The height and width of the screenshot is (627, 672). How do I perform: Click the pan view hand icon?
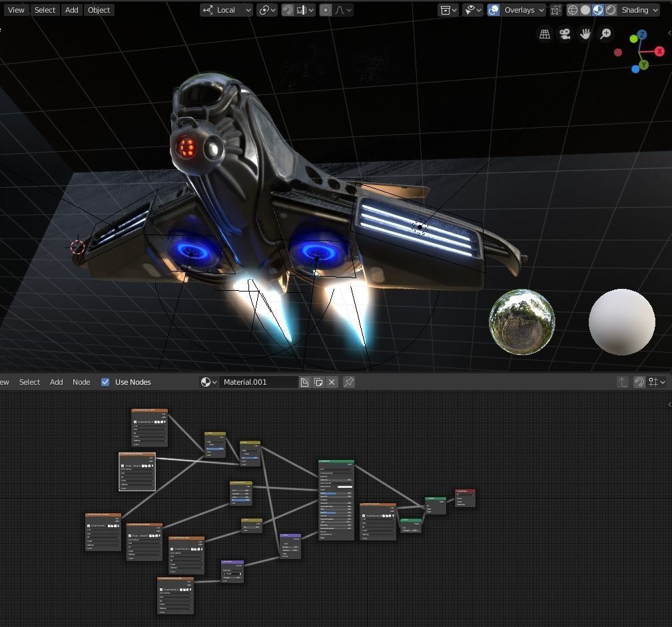point(585,34)
